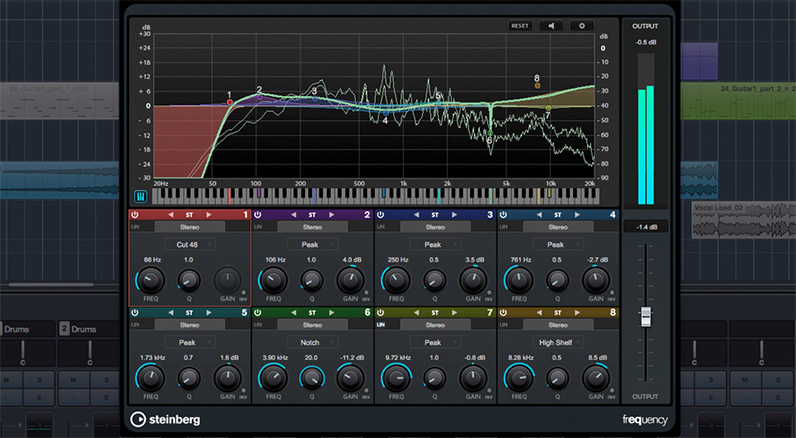The height and width of the screenshot is (438, 796).
Task: Open band 8 High Shelf type dropdown
Action: (558, 343)
